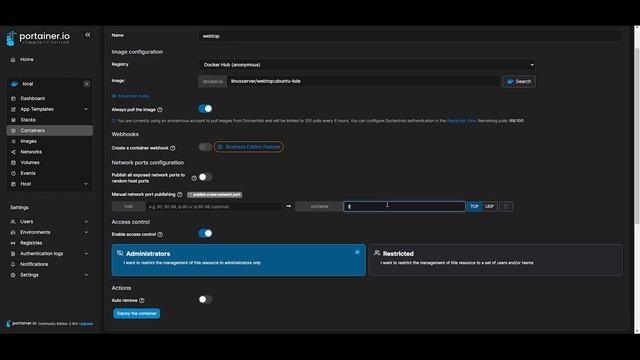Open Stacks in the sidebar
The image size is (640, 360).
point(28,120)
